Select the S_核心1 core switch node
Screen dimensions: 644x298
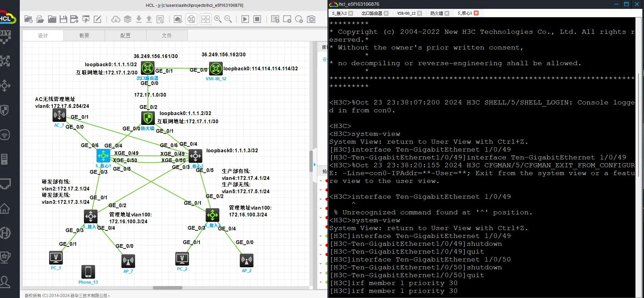coord(103,156)
